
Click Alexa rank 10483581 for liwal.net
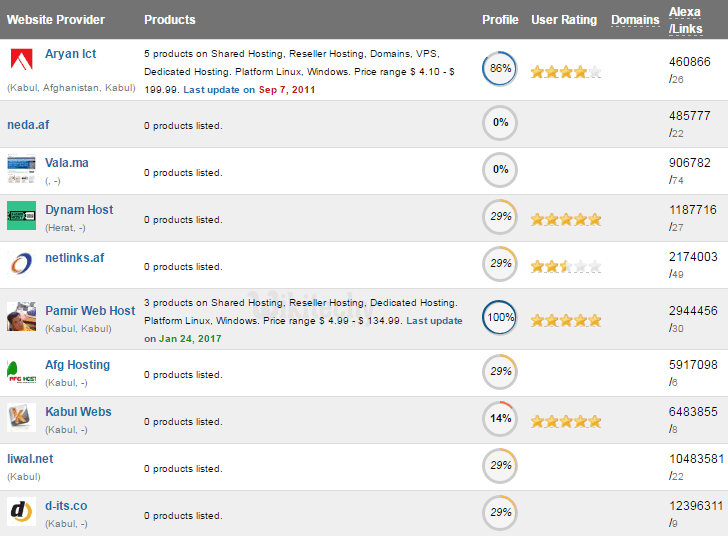click(x=696, y=459)
